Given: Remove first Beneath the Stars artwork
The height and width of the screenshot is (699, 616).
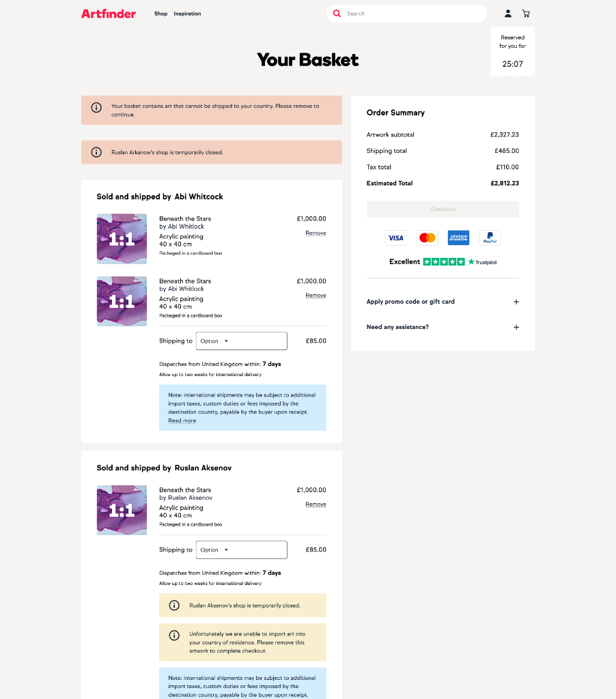Looking at the screenshot, I should [316, 233].
